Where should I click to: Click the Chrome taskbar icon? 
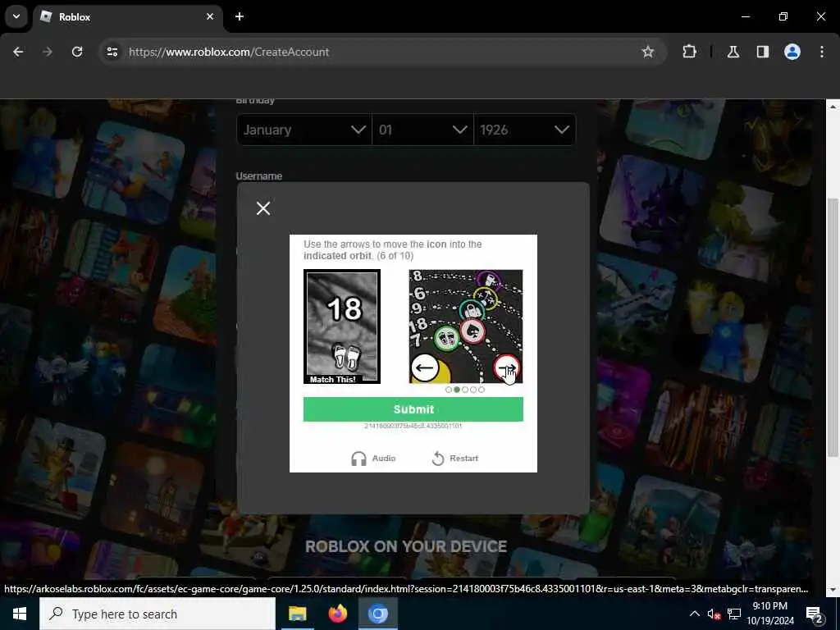coord(377,614)
